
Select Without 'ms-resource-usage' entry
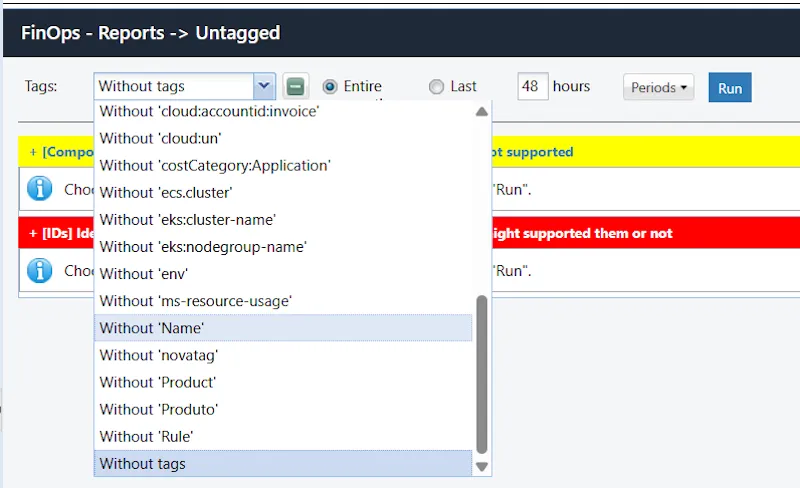click(x=283, y=300)
